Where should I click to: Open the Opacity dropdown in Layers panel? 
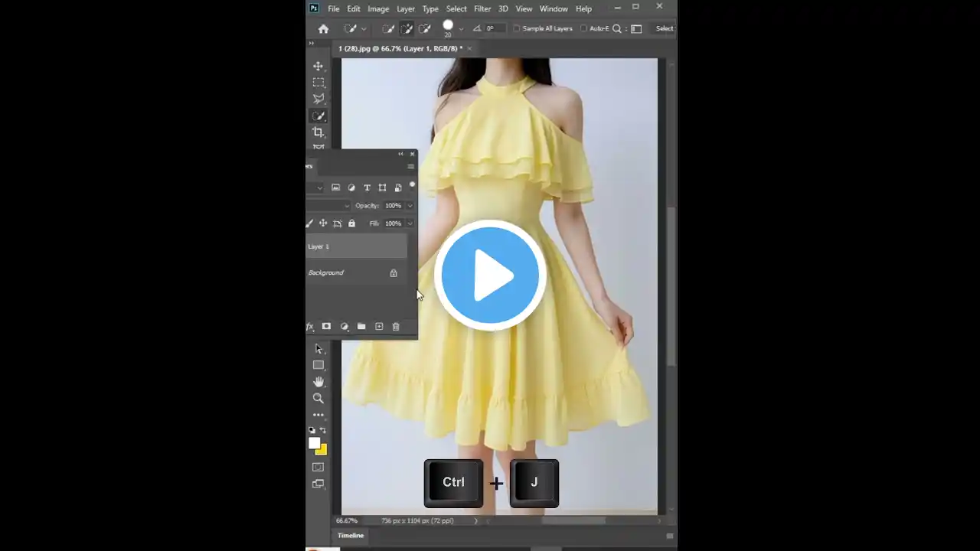410,205
